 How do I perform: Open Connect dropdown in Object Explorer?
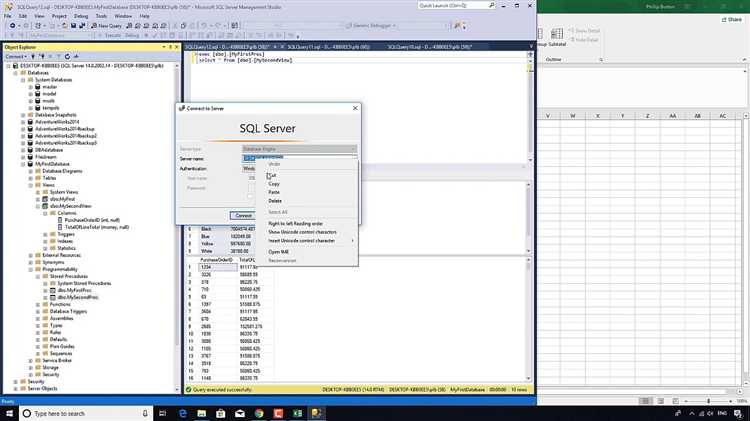(15, 56)
